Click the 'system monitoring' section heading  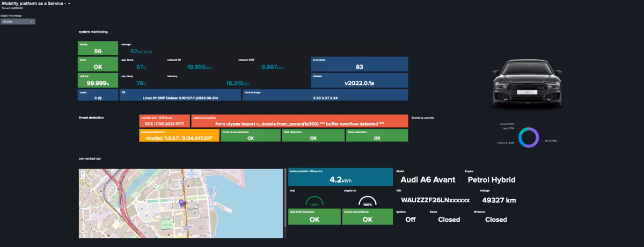pos(93,32)
